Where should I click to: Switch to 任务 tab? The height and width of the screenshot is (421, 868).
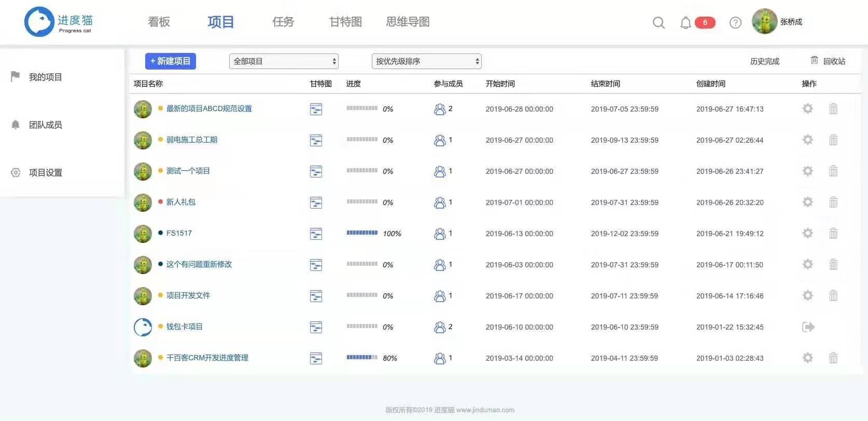click(x=283, y=22)
